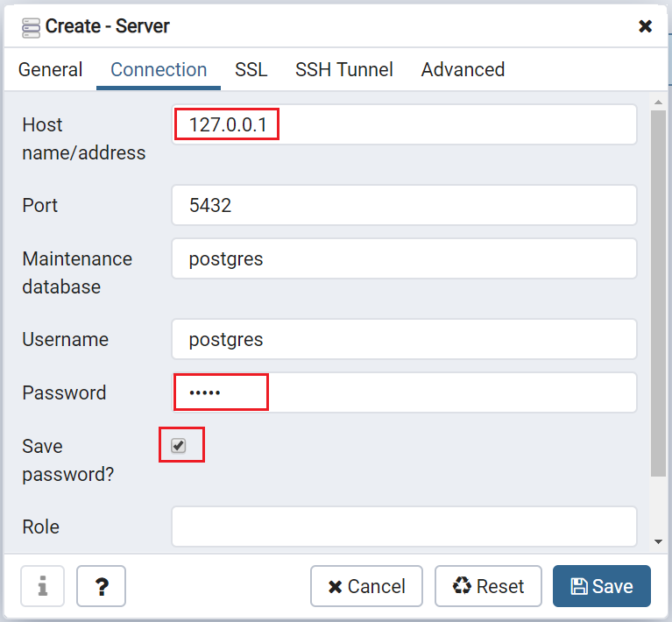Click into the Port field
Image resolution: width=672 pixels, height=622 pixels.
403,205
